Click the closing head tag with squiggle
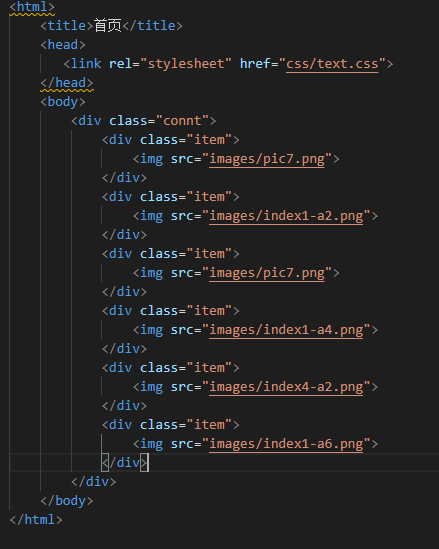Viewport: 439px width, 549px height. click(67, 83)
